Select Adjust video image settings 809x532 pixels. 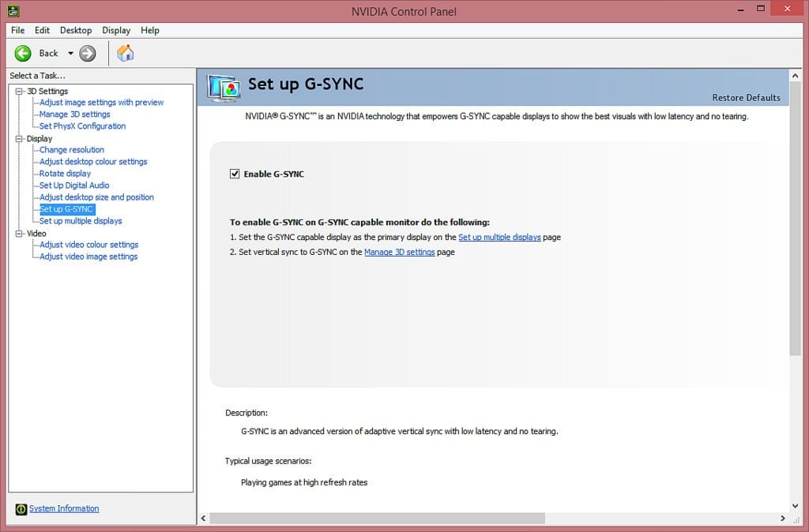point(88,257)
